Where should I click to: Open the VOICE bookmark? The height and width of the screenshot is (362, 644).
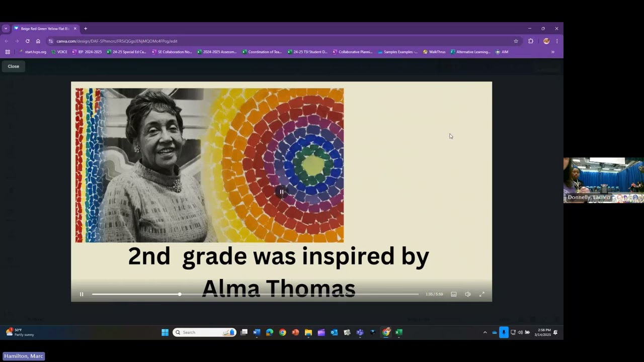(59, 52)
